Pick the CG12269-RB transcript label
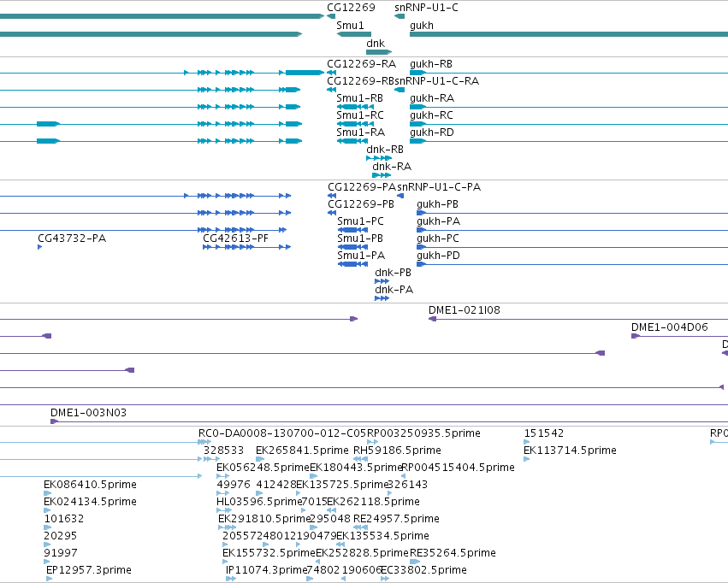Screen dimensions: 728x583 [x=361, y=81]
